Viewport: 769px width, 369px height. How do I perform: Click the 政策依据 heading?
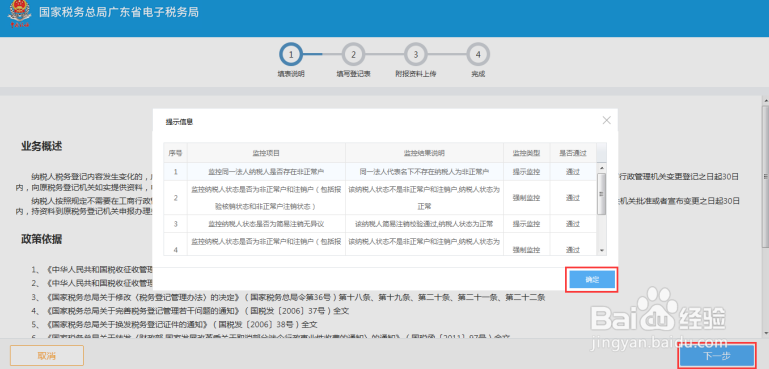[41, 239]
